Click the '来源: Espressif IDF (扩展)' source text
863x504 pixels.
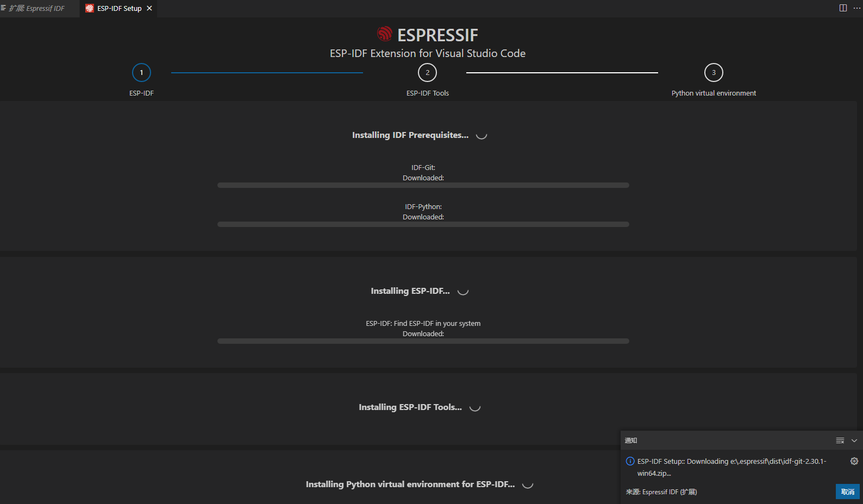click(x=661, y=492)
